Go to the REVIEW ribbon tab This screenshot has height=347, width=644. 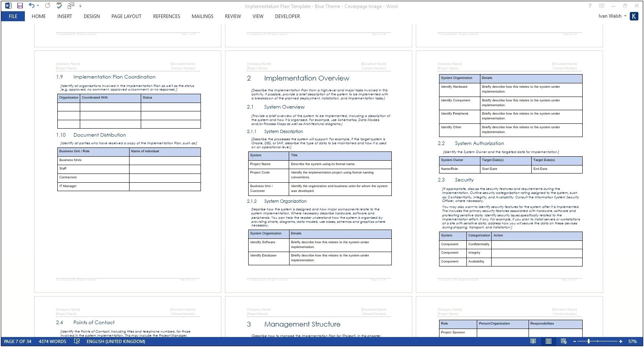coord(233,16)
